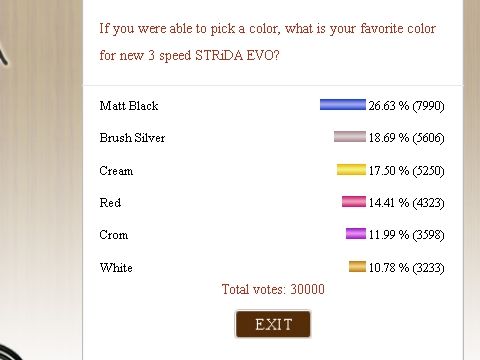Click the gray Brush Silver result bar
The image size is (480, 360).
350,137
